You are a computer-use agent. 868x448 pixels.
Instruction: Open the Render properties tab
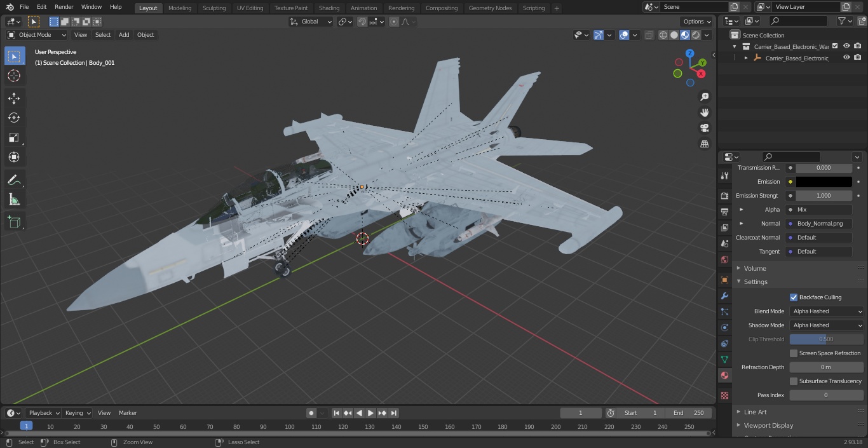(724, 196)
